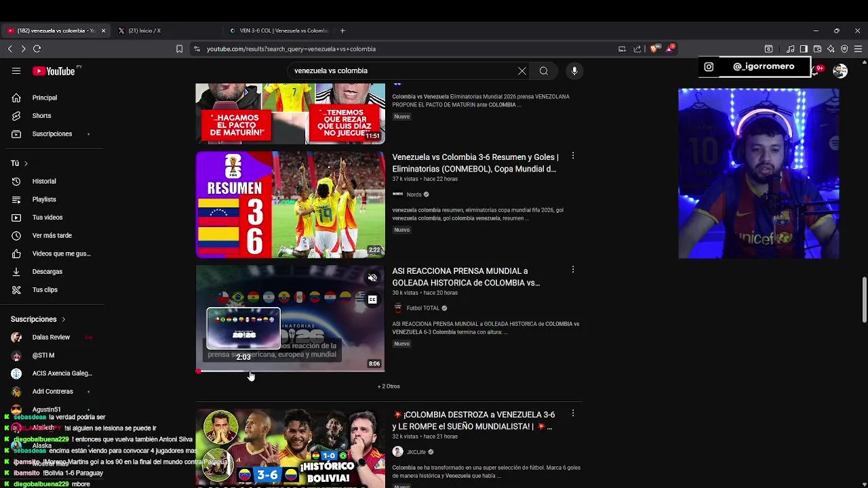Seek on the preview video progress bar

(290, 371)
